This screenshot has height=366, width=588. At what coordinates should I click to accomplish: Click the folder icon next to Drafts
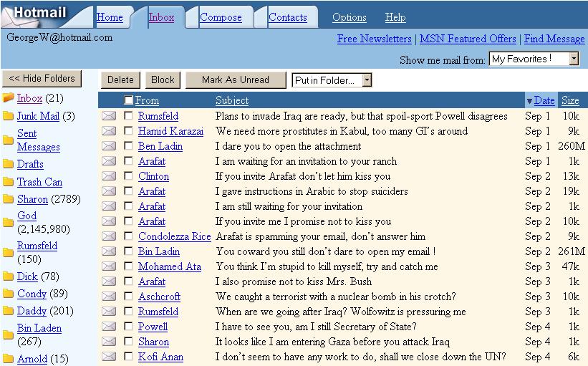pos(9,164)
